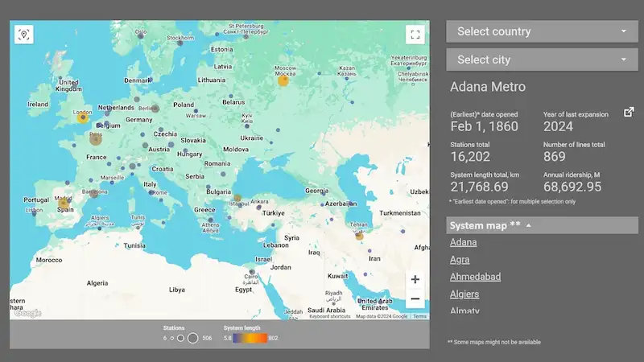Click the map location pin icon
The height and width of the screenshot is (362, 644).
(24, 35)
